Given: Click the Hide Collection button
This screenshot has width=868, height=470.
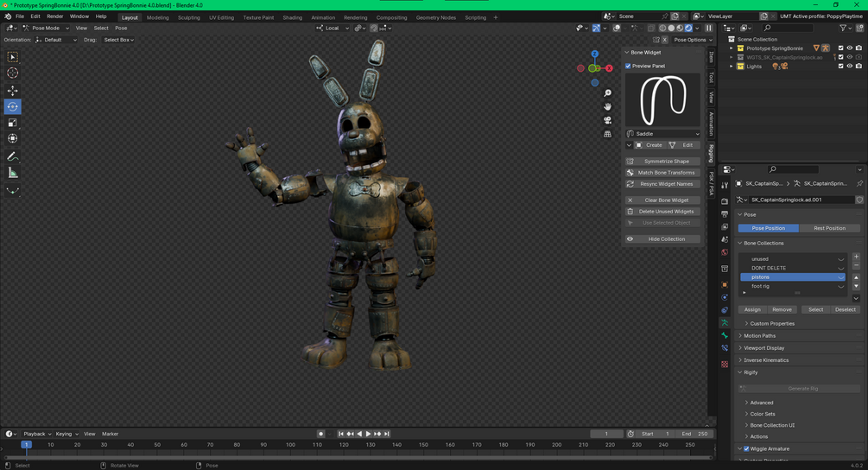Looking at the screenshot, I should point(663,238).
